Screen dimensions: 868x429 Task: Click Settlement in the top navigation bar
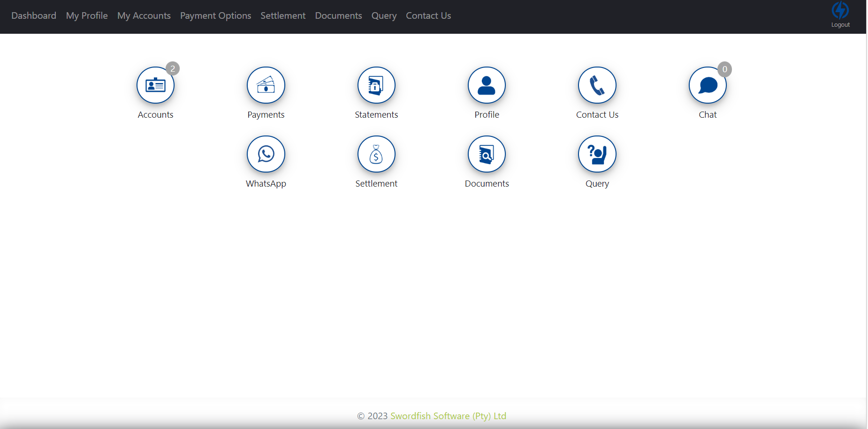[x=283, y=15]
